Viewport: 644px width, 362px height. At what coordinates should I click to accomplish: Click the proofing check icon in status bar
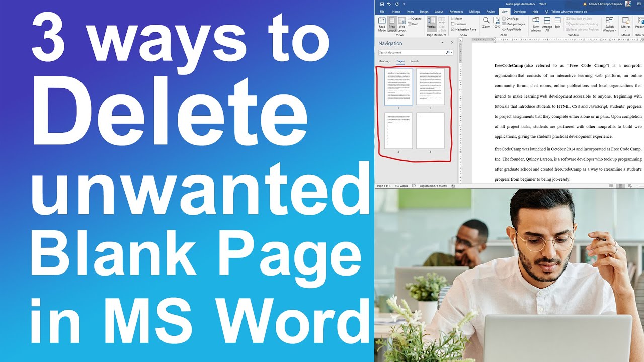[x=414, y=186]
